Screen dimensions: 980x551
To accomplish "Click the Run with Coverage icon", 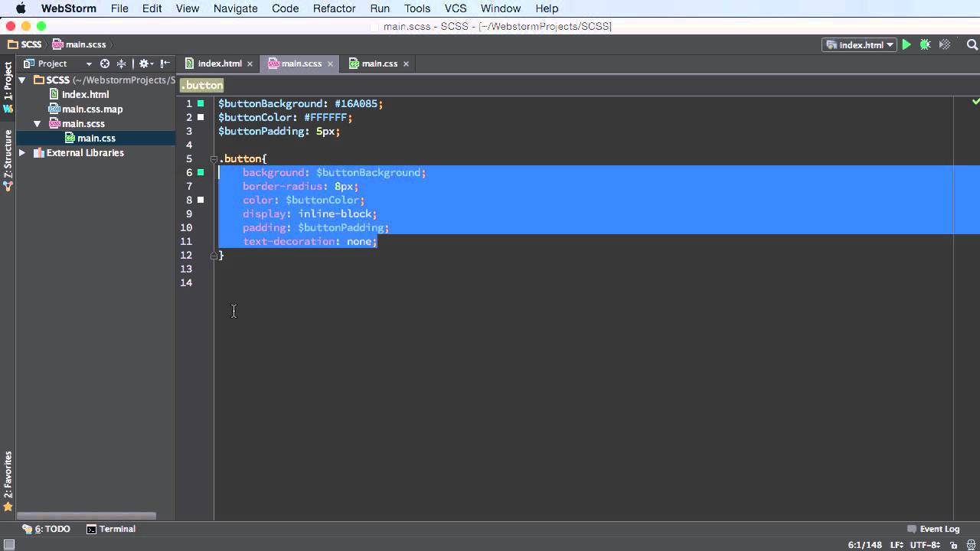I will pyautogui.click(x=945, y=45).
